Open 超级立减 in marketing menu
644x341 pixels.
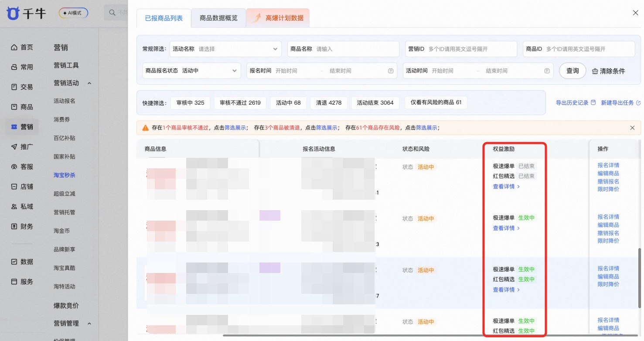click(65, 194)
